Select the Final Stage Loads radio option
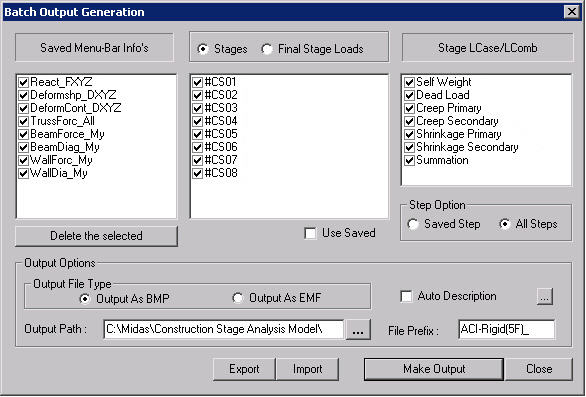586x397 pixels. (x=267, y=49)
